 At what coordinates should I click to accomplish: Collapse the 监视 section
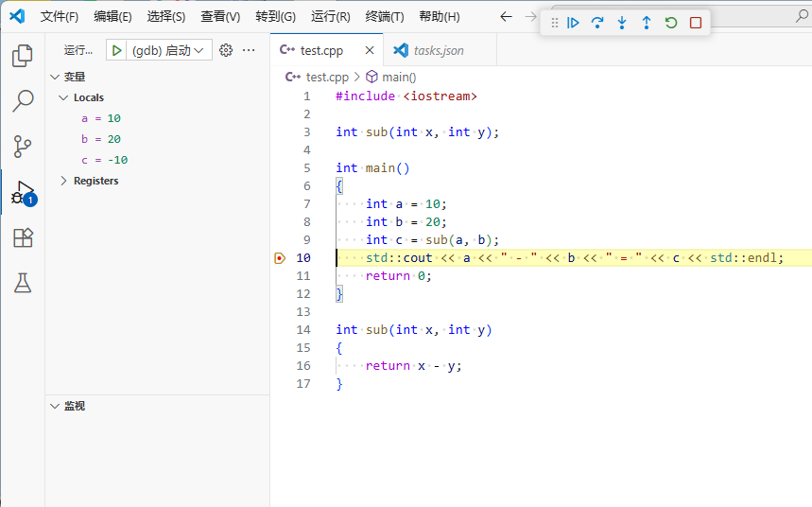(x=55, y=406)
